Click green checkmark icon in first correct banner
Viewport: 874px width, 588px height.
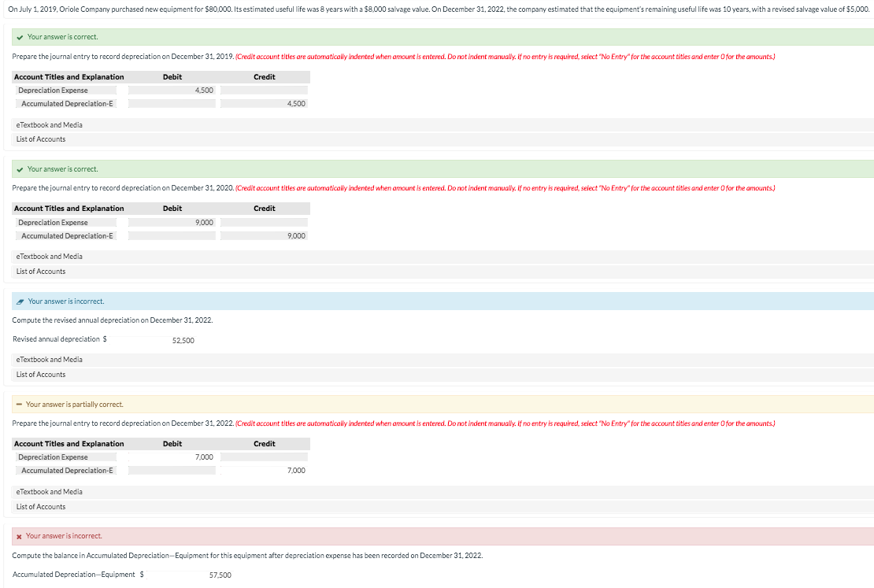pyautogui.click(x=20, y=37)
